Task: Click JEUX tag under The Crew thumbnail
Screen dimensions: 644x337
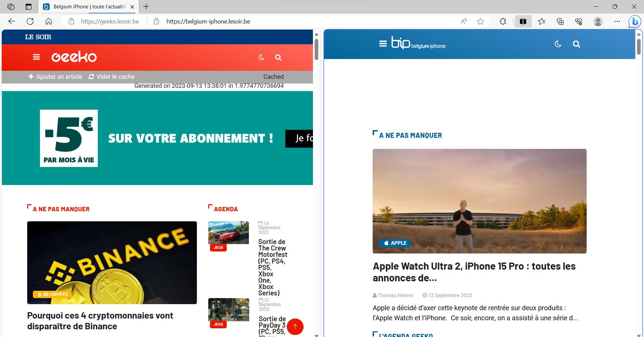Action: click(218, 247)
